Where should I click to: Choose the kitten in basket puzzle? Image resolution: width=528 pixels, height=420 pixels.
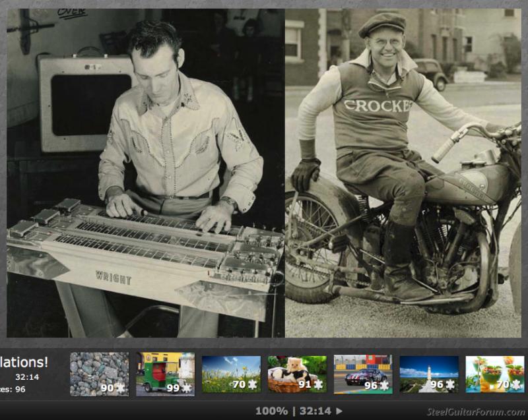297,373
